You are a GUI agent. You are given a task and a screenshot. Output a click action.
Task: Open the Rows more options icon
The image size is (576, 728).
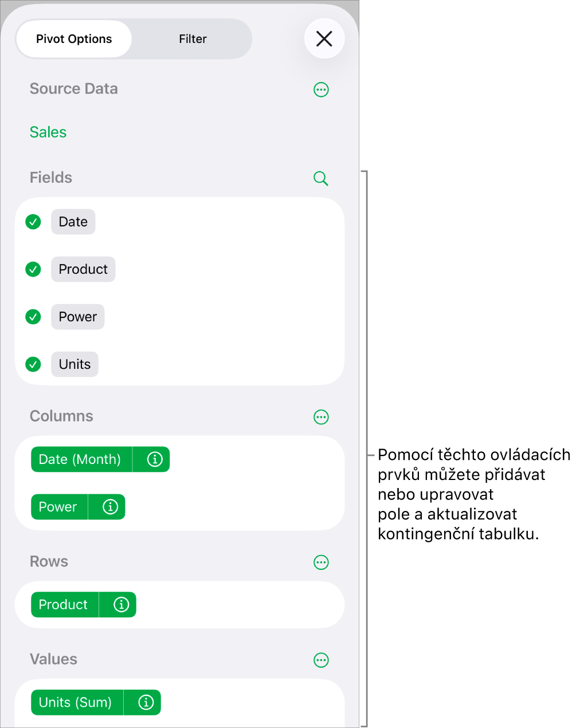click(321, 562)
